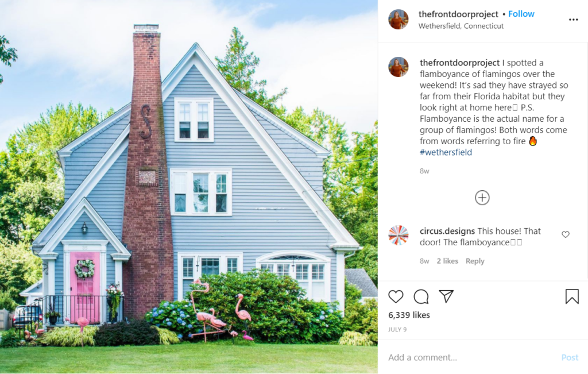Follow thefrontdoorproject account

point(521,14)
